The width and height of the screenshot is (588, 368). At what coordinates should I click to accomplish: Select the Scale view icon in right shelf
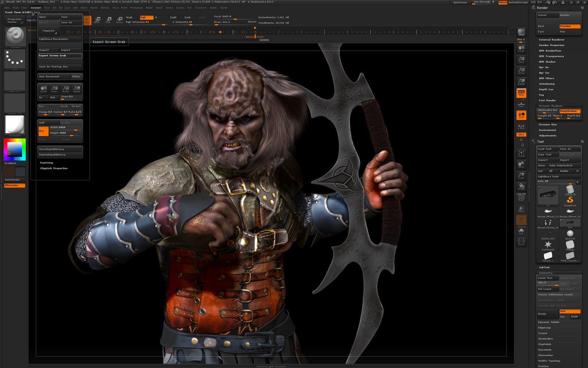pyautogui.click(x=521, y=175)
